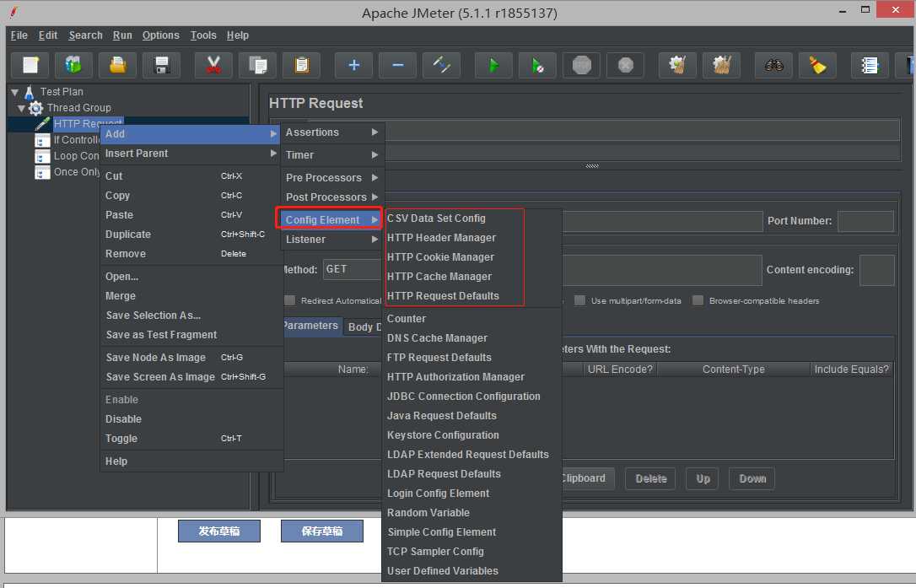Click the Toggle enable/disable icon
Image resolution: width=916 pixels, height=588 pixels.
(x=442, y=65)
